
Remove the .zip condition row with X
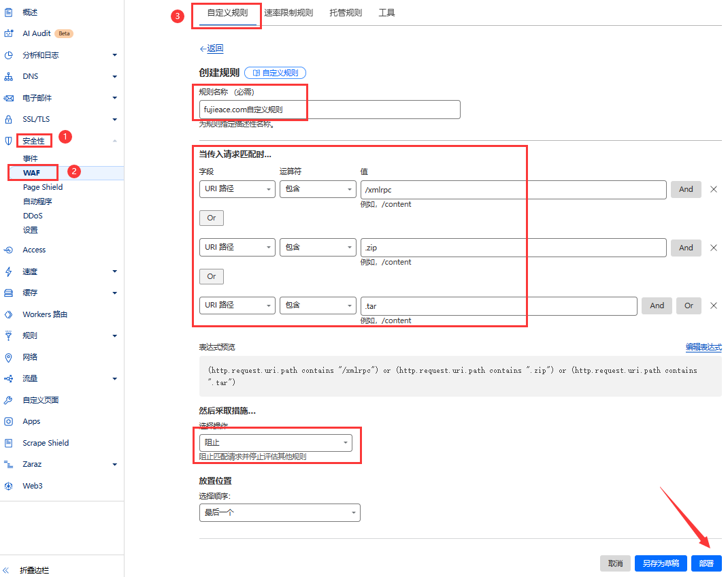pos(714,248)
